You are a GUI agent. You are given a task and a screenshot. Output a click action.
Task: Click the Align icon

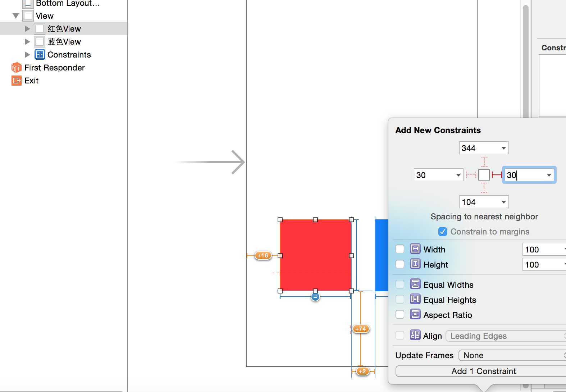[x=415, y=335]
